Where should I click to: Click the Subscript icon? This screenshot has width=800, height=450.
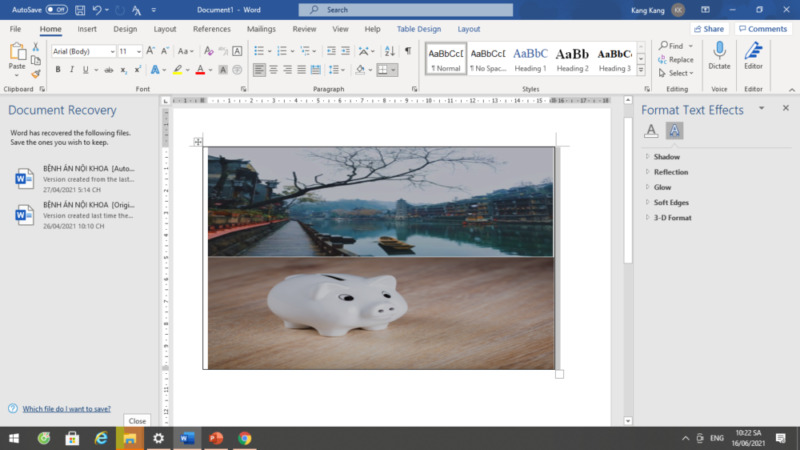coord(123,70)
